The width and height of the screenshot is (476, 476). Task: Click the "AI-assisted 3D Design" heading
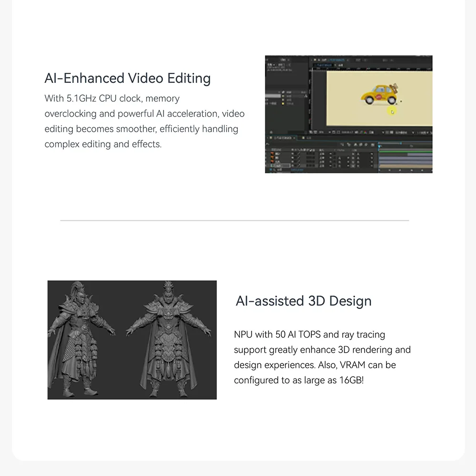tap(303, 301)
